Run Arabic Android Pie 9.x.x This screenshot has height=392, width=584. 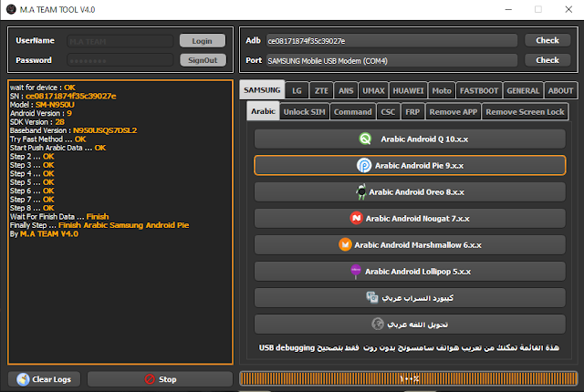410,165
